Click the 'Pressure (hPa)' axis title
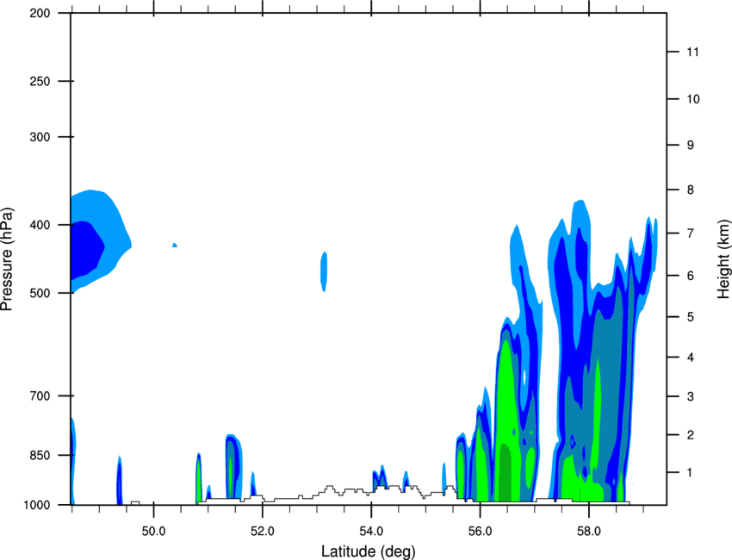Viewport: 732px width, 560px height. [7, 259]
